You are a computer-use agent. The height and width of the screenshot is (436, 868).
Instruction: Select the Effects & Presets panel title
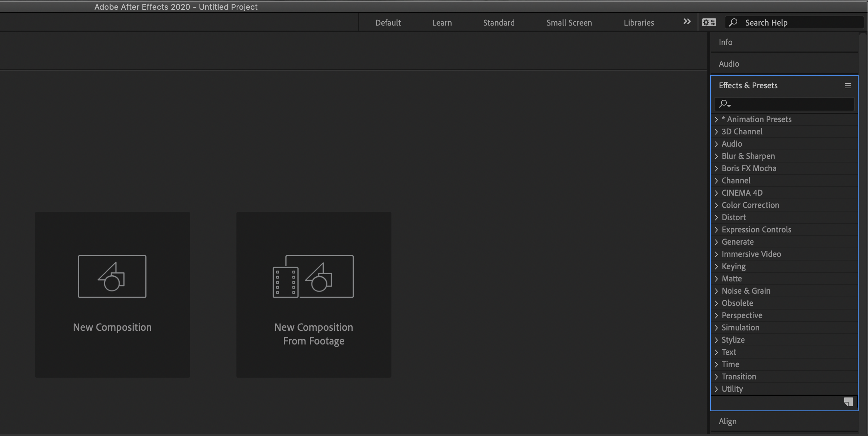point(748,85)
